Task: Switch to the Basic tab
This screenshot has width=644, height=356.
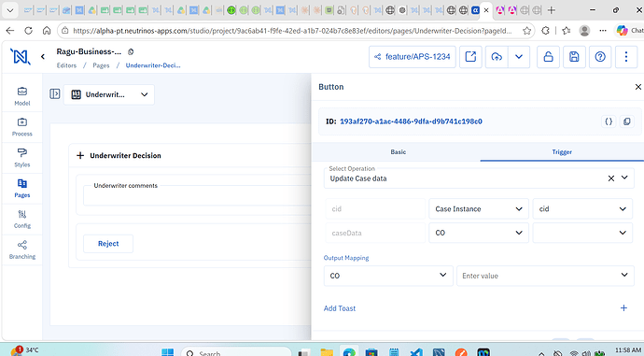Action: tap(398, 152)
